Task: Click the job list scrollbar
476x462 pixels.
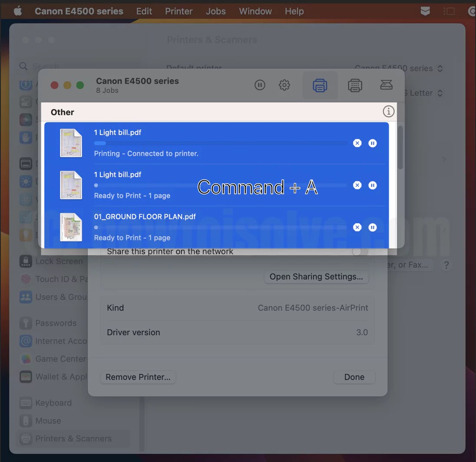Action: 400,147
